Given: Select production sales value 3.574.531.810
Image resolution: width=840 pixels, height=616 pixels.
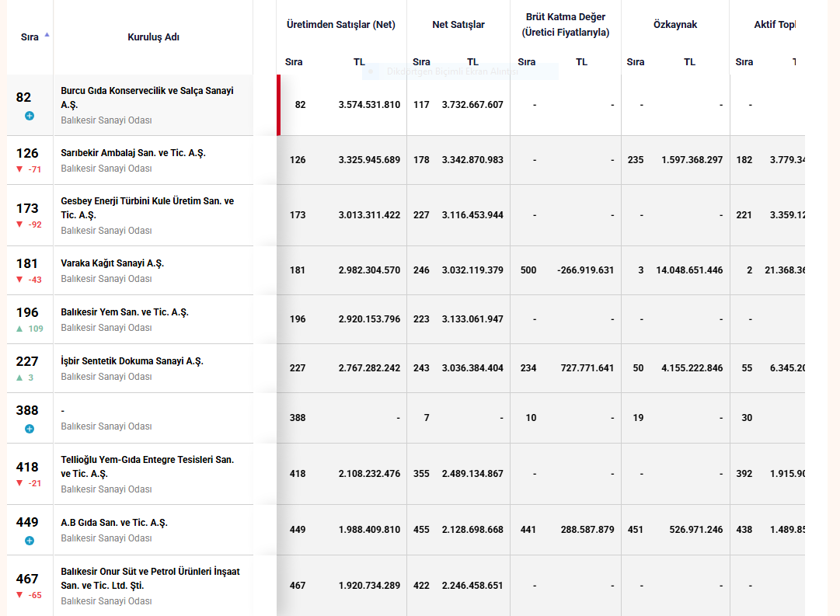Looking at the screenshot, I should click(x=369, y=105).
